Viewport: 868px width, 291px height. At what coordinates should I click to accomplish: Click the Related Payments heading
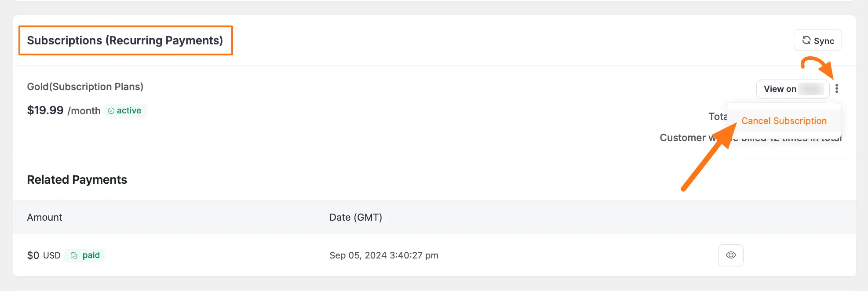coord(77,180)
